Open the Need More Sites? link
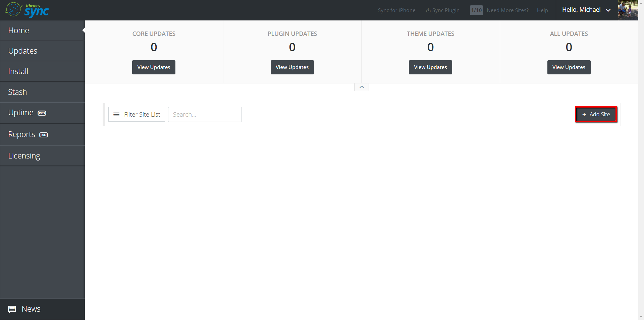This screenshot has width=644, height=320. pyautogui.click(x=507, y=10)
